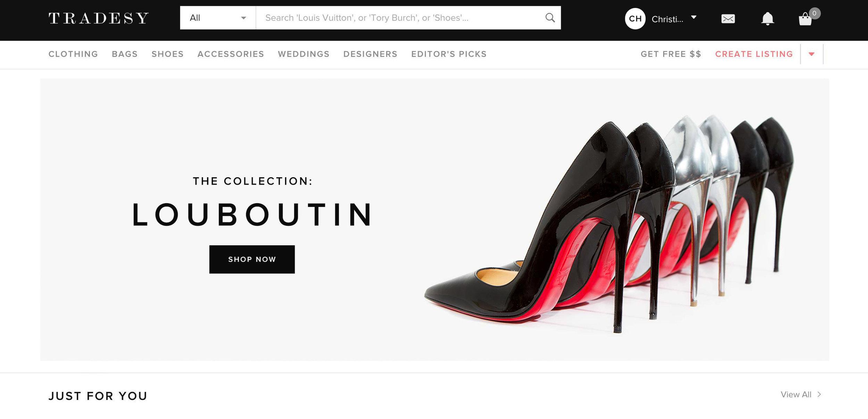Click the Christi... username text
Screen dimensions: 868x419
coord(667,19)
